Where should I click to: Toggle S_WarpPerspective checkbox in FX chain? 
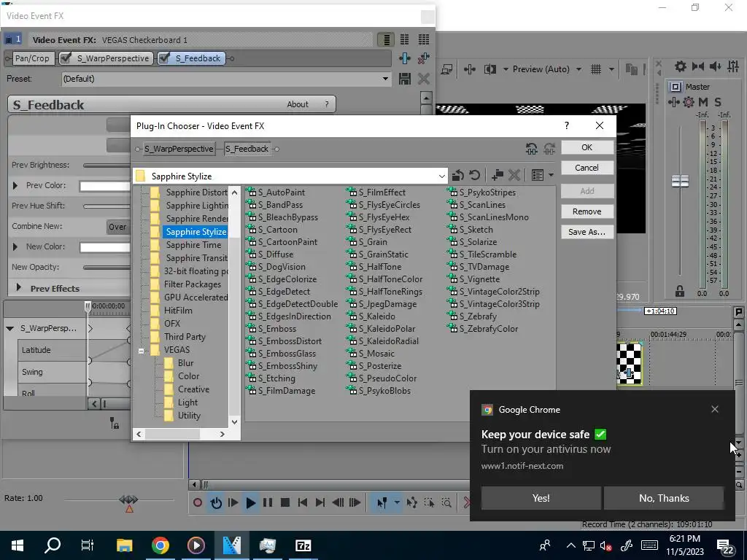(x=66, y=58)
